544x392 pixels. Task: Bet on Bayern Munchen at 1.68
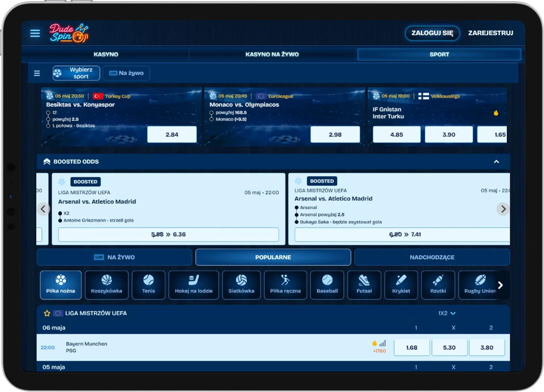(x=412, y=347)
